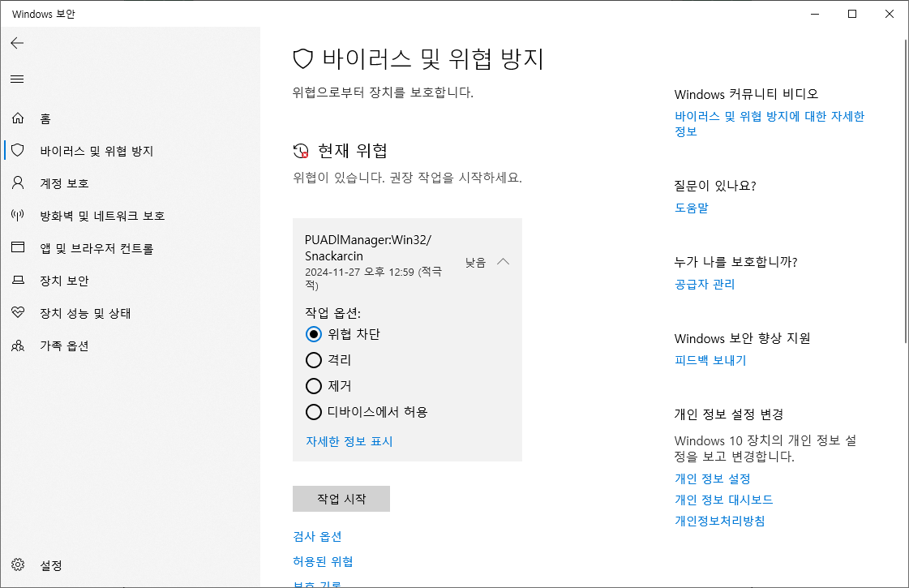
Task: Click the 낮음 severity label
Action: tap(475, 263)
